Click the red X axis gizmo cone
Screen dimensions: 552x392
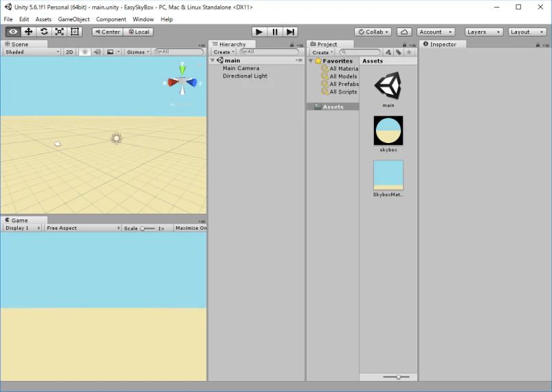[173, 83]
